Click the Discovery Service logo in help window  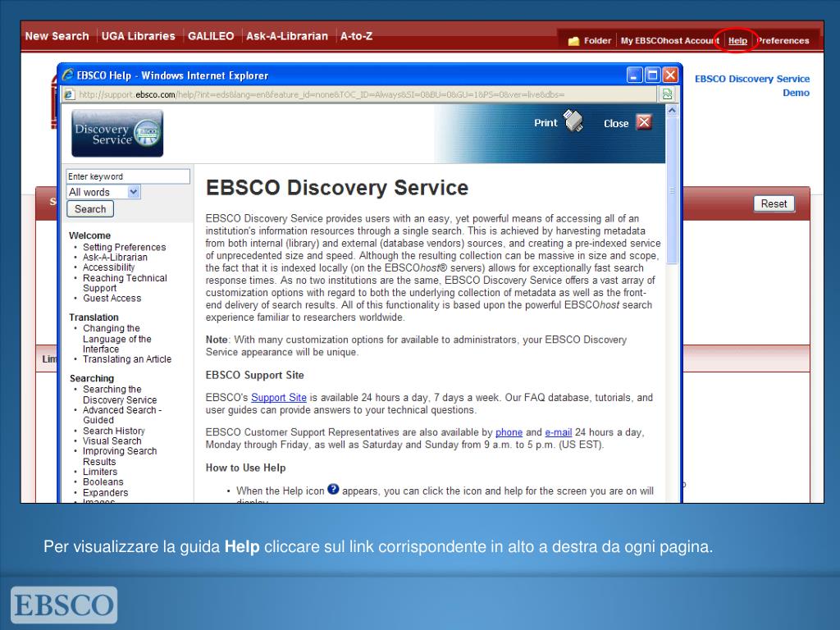click(x=117, y=134)
